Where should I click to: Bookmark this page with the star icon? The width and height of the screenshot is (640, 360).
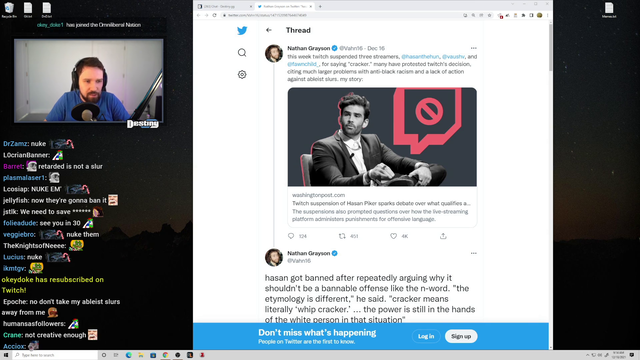pyautogui.click(x=489, y=15)
